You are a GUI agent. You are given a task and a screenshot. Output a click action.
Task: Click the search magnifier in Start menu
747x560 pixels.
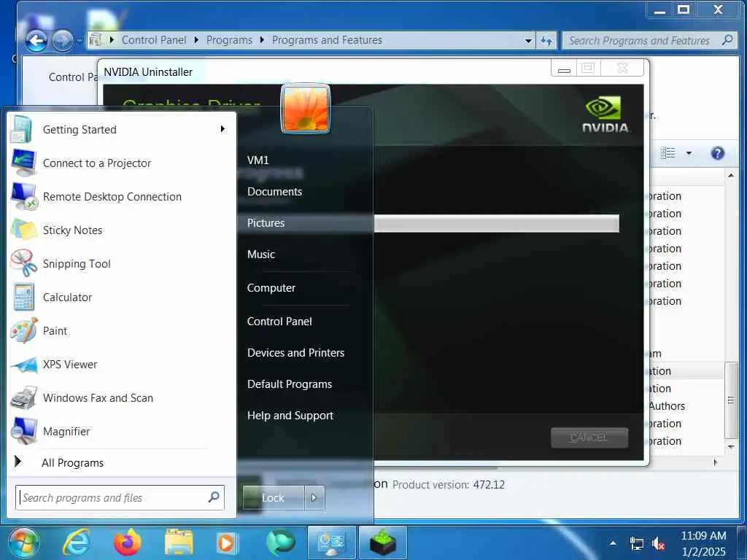point(214,497)
